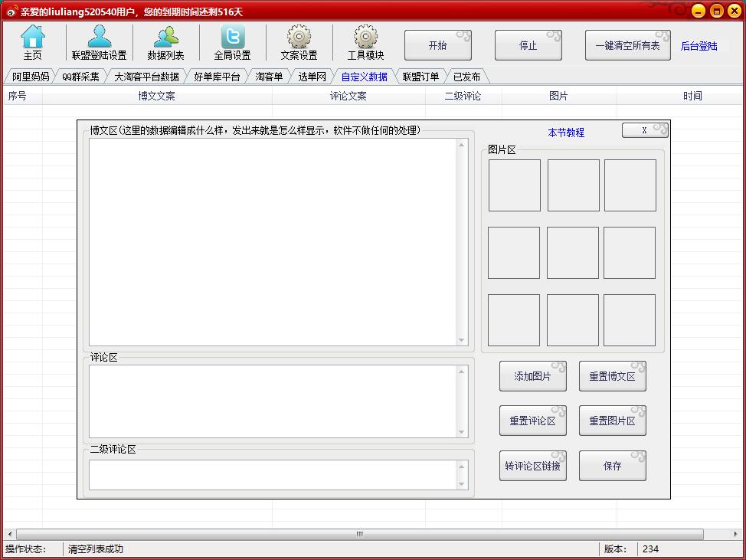Switch to the 阿里妈妈 tab

(x=31, y=77)
